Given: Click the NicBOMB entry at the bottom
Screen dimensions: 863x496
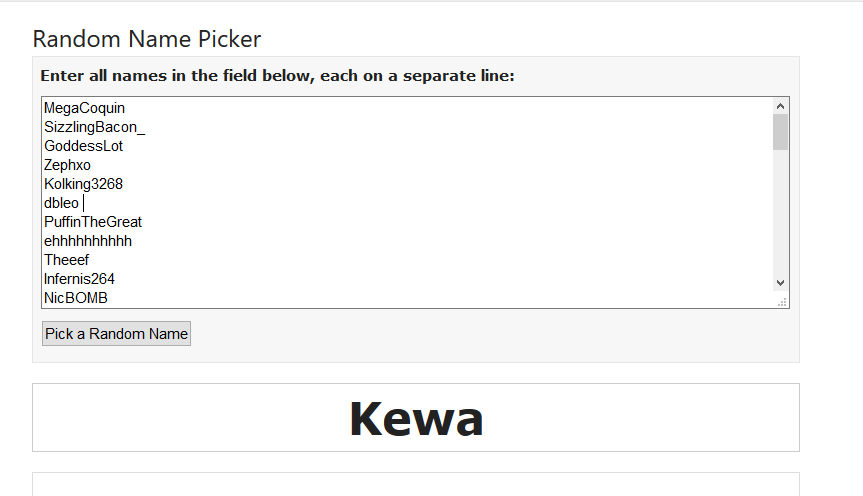Looking at the screenshot, I should [x=75, y=298].
